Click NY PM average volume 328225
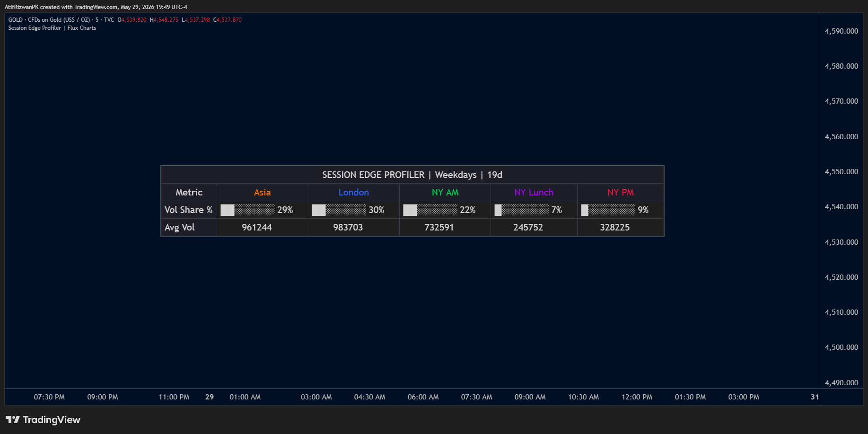The image size is (868, 434). point(615,227)
